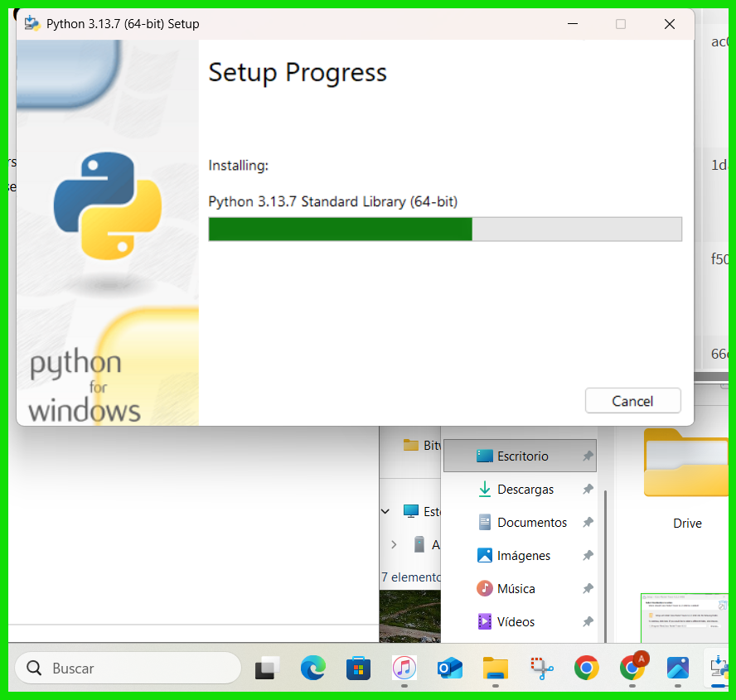Select Imágenes in the sidebar
Screen dimensions: 736x700
[523, 556]
